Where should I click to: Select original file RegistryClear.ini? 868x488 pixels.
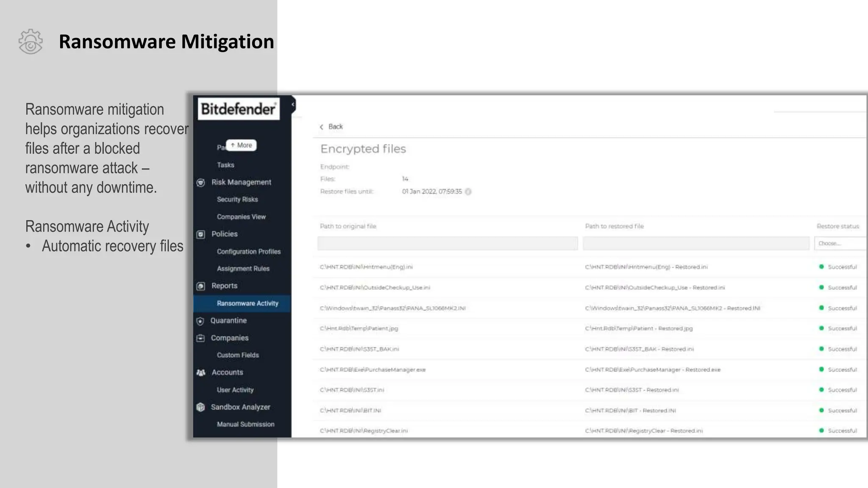pyautogui.click(x=364, y=431)
